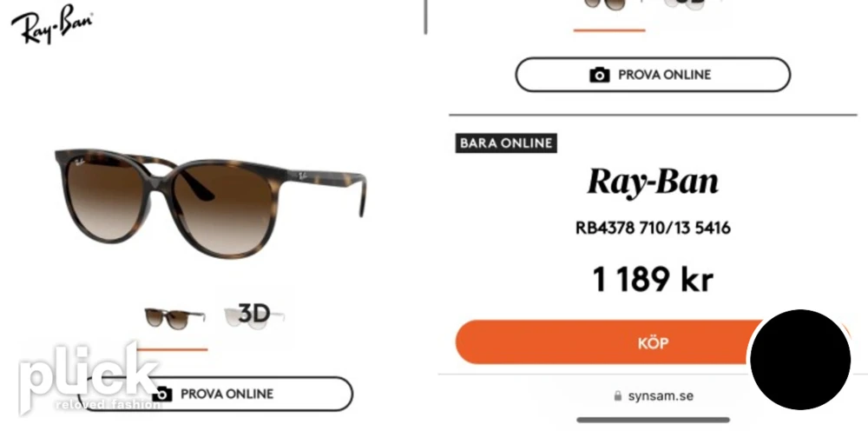868x431 pixels.
Task: Click the camera icon beside the upper PROVA ONLINE label
Action: click(x=600, y=75)
